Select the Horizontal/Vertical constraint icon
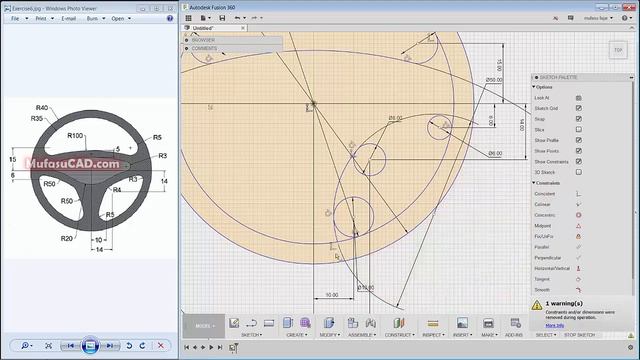Image resolution: width=640 pixels, height=360 pixels. 578,269
